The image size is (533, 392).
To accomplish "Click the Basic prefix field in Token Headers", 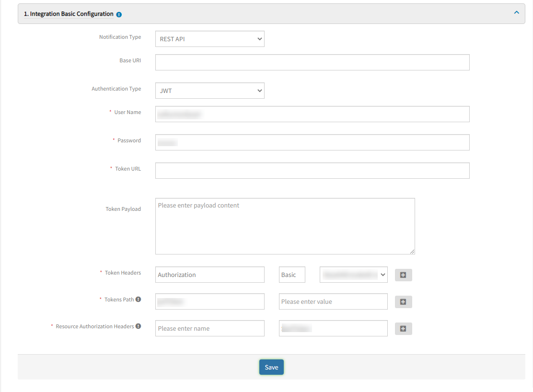I will click(292, 275).
